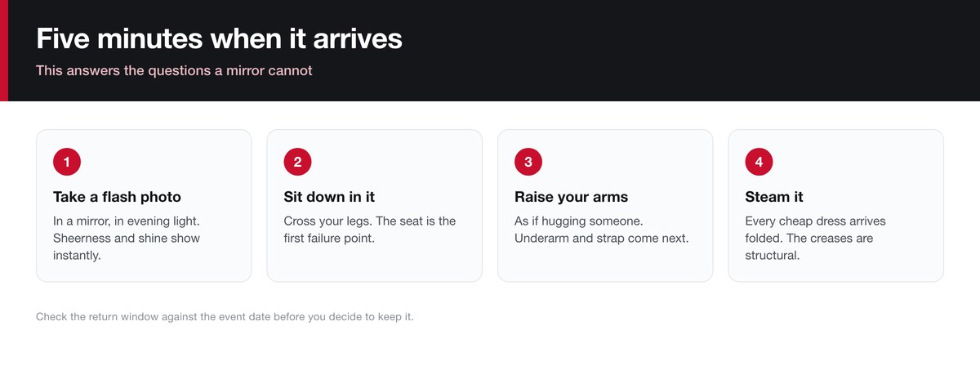Select the 'Sit down in it' heading
The image size is (980, 384).
click(329, 197)
